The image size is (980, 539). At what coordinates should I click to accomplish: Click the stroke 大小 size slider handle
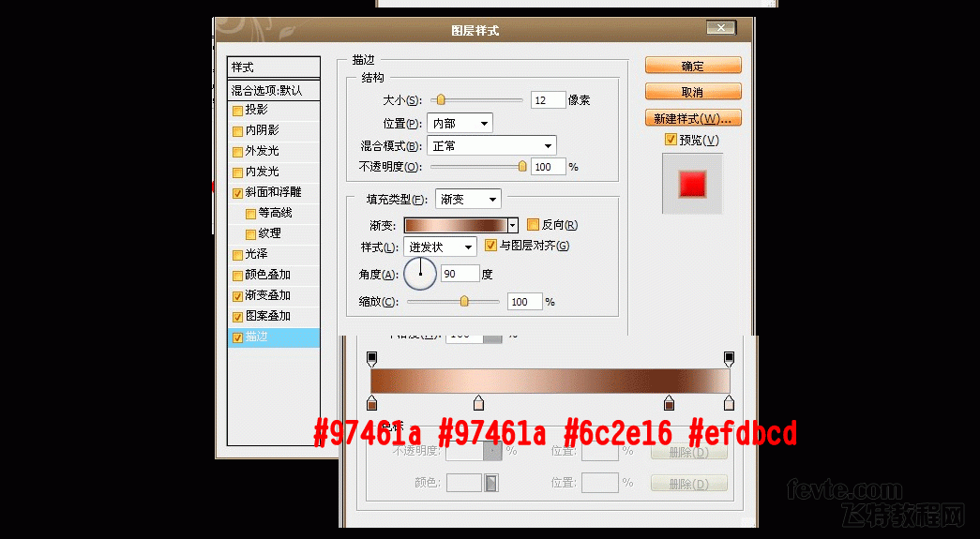tap(441, 99)
